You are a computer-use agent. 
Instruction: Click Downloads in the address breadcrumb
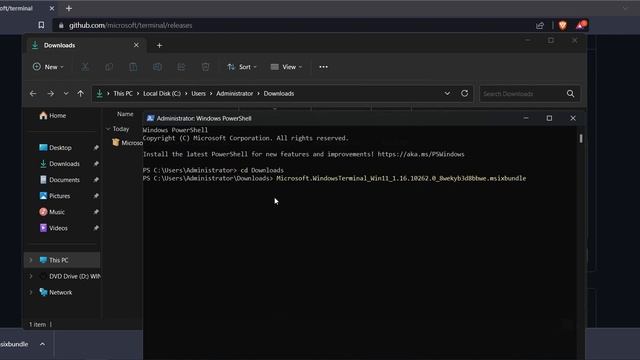point(279,93)
